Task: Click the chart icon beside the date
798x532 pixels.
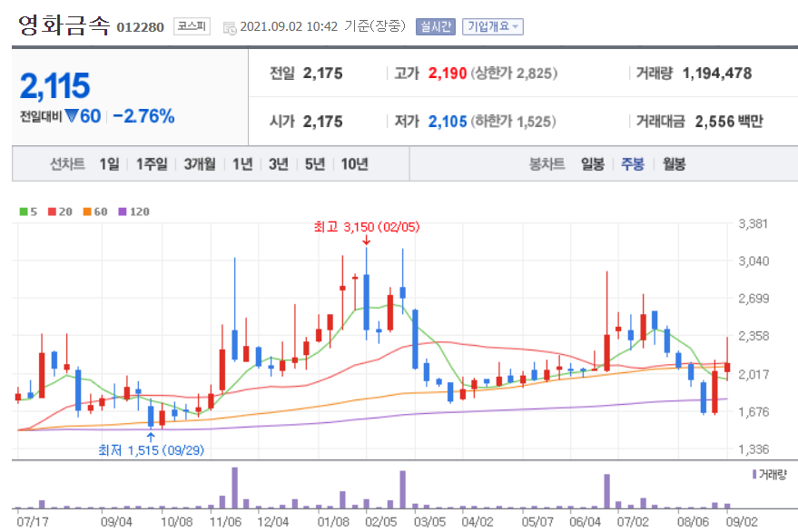Action: pyautogui.click(x=228, y=26)
